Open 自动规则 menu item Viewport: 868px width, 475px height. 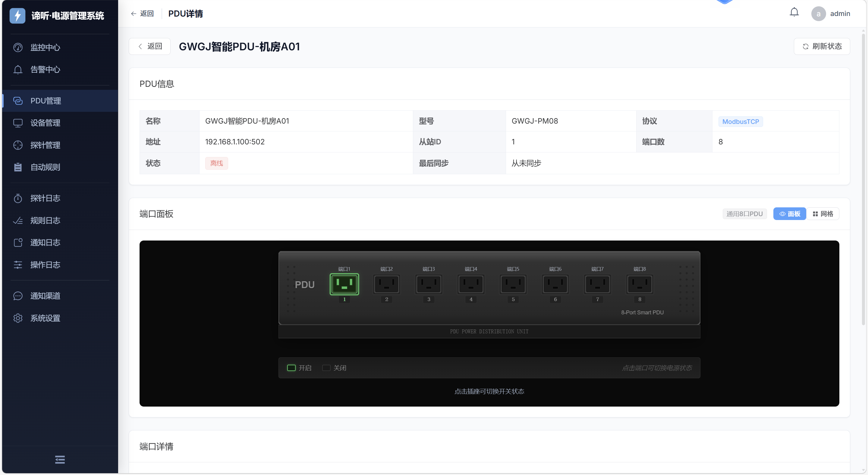(x=45, y=167)
